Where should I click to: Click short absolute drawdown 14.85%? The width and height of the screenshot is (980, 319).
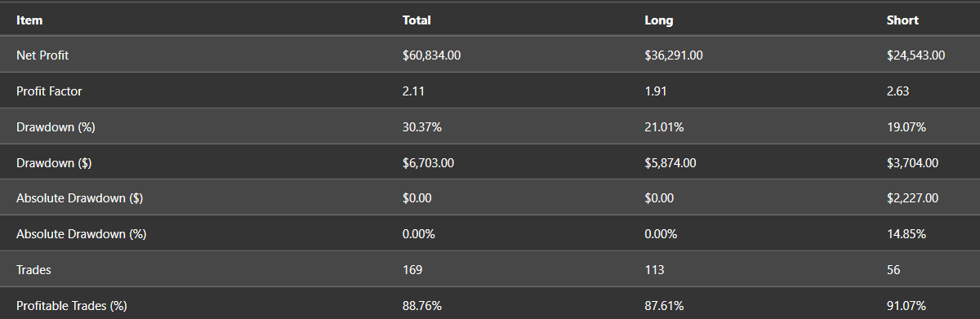(906, 234)
